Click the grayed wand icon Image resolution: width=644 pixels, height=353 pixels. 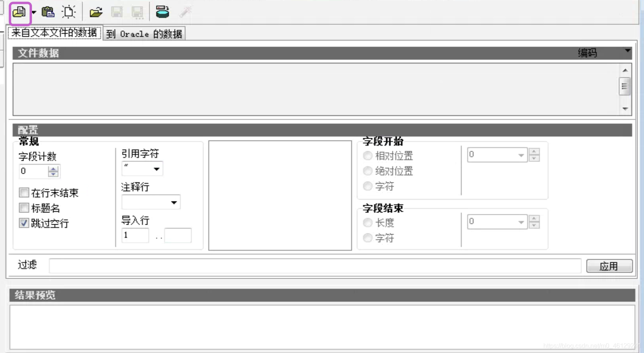(x=185, y=12)
